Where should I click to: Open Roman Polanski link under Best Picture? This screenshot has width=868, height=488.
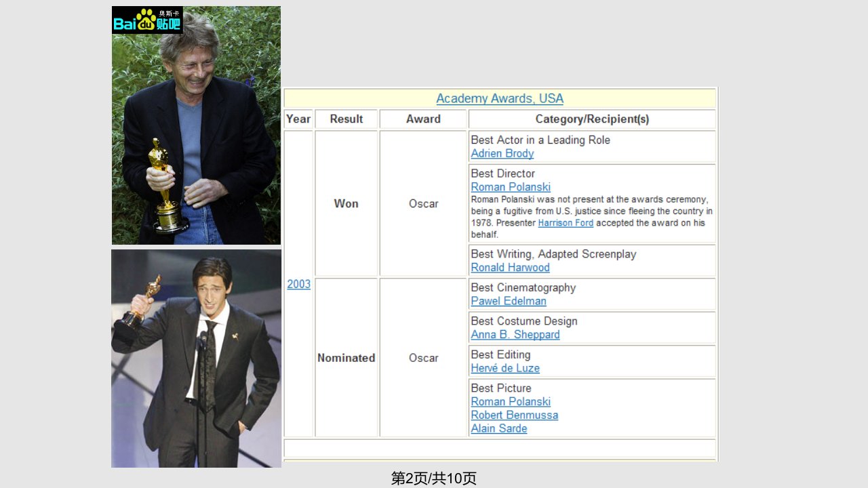pos(511,401)
